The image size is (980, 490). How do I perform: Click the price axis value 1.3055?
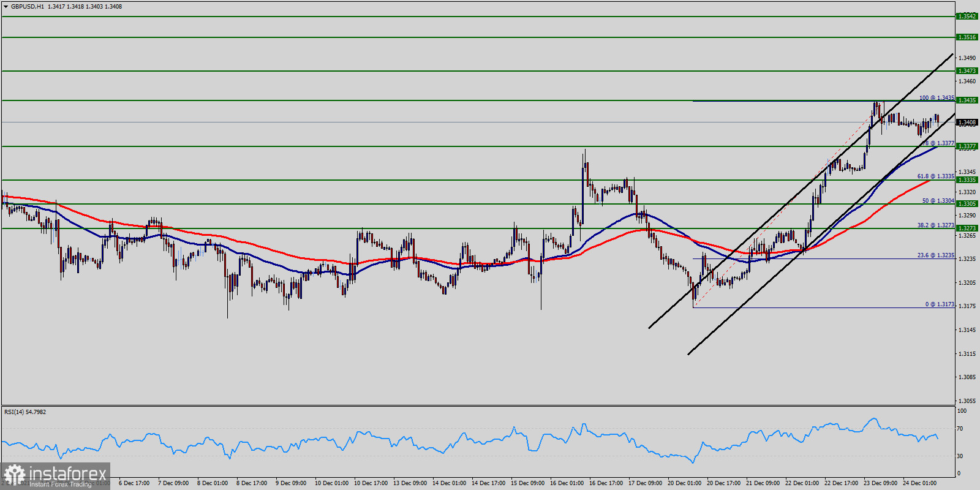[967, 401]
